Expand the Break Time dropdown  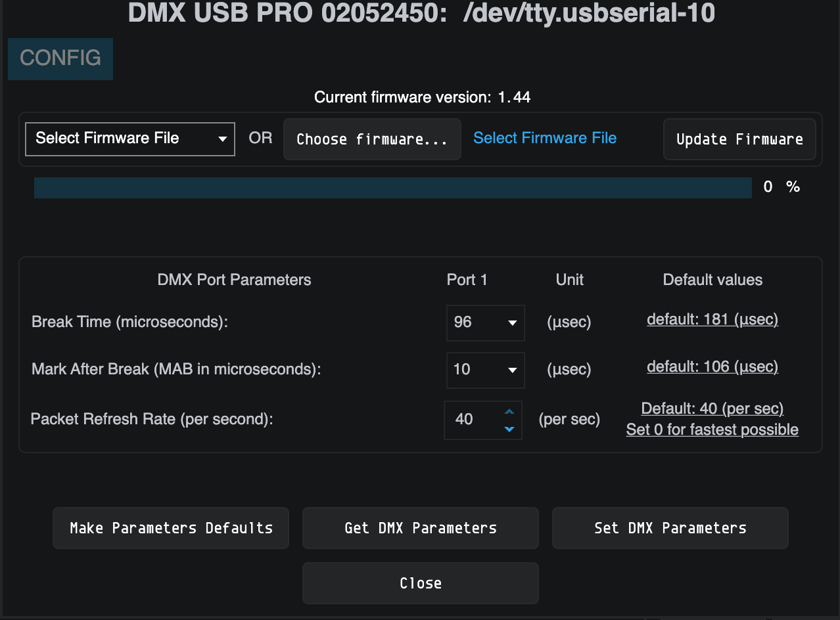coord(485,322)
